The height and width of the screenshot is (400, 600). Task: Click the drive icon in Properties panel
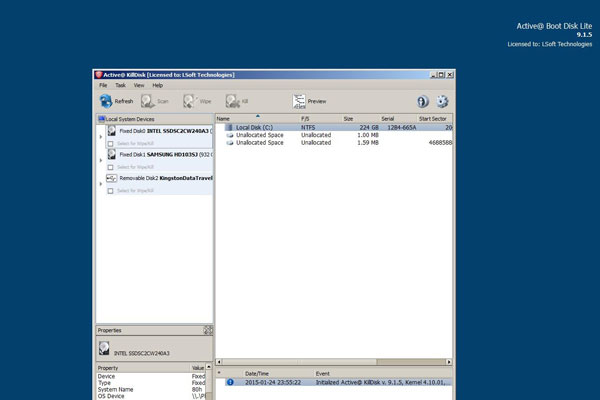tap(104, 348)
